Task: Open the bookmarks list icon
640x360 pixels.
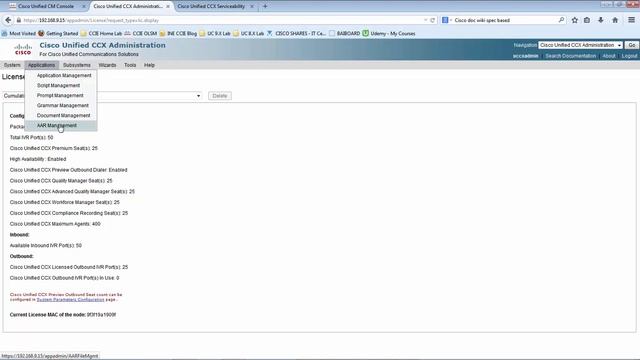Action: click(x=587, y=20)
